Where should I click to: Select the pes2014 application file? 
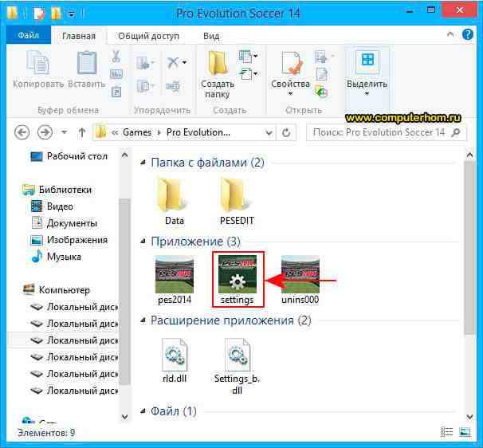[x=174, y=281]
